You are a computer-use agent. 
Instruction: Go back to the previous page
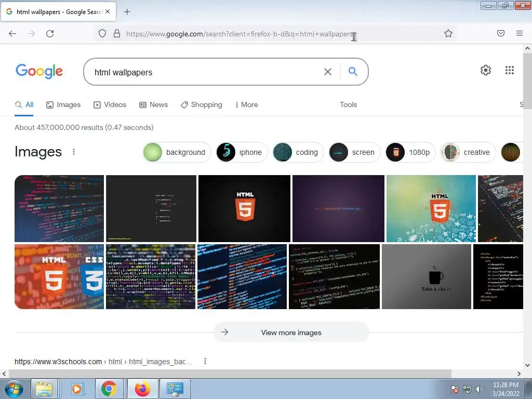tap(12, 34)
